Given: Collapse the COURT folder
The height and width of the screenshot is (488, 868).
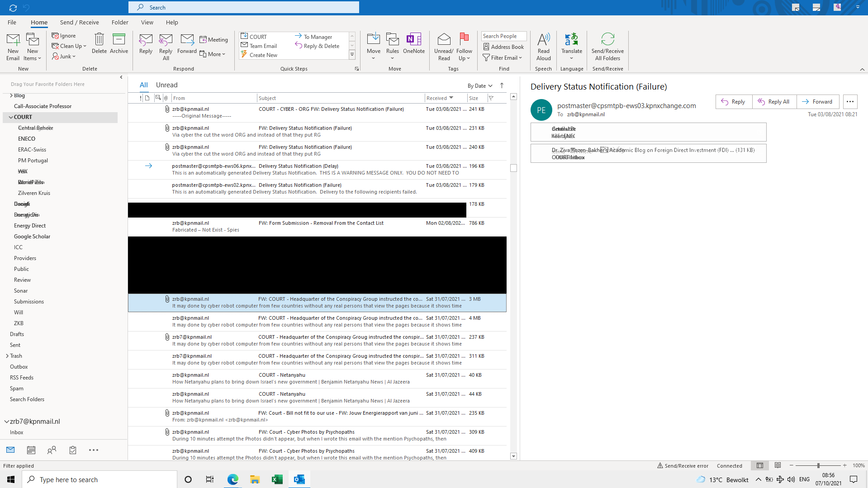Looking at the screenshot, I should click(x=11, y=117).
